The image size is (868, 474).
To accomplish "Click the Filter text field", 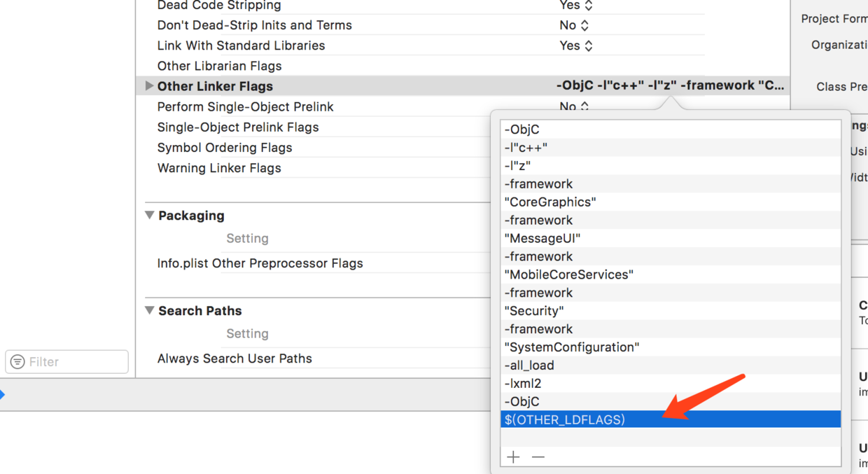I will 67,362.
